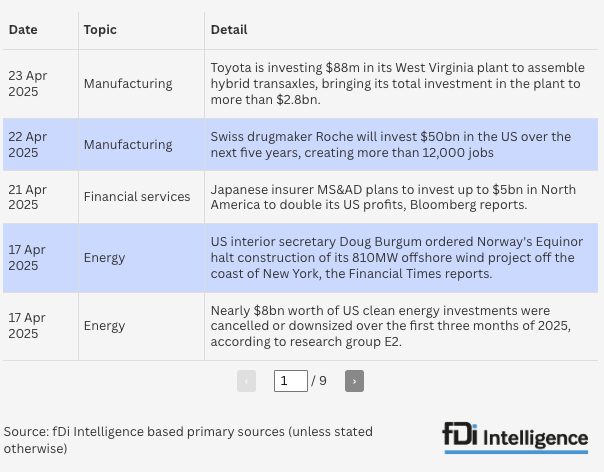Click the Toyota West Virginia plant detail
Image resolution: width=604 pixels, height=472 pixels.
tap(397, 84)
